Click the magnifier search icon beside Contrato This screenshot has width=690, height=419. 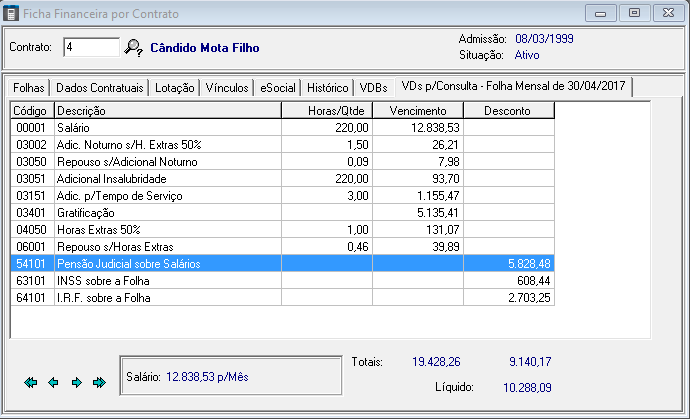click(x=134, y=47)
